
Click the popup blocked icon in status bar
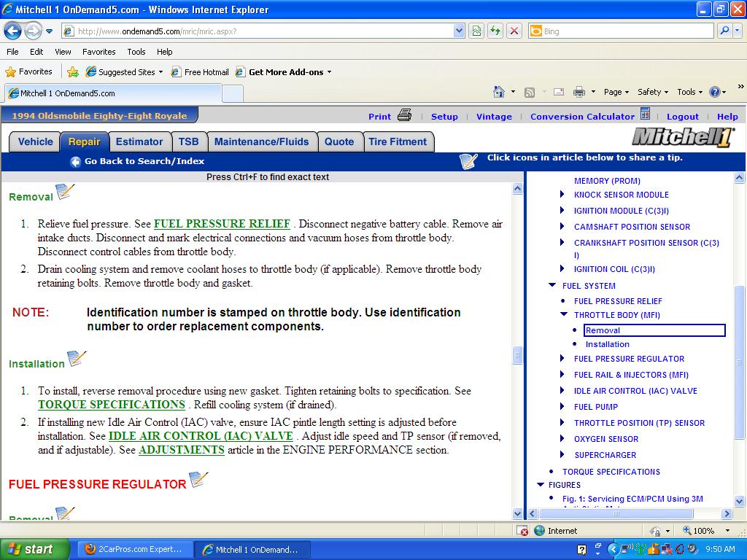[x=522, y=531]
